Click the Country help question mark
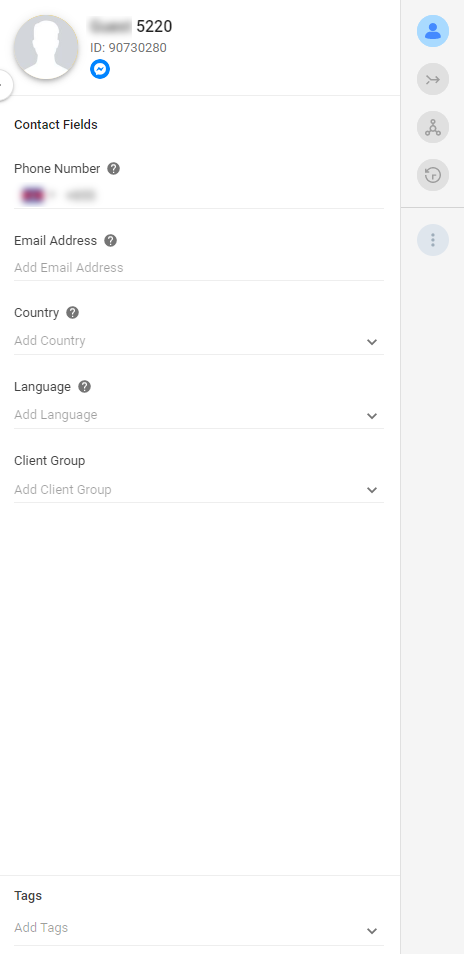This screenshot has height=954, width=464. coord(72,313)
